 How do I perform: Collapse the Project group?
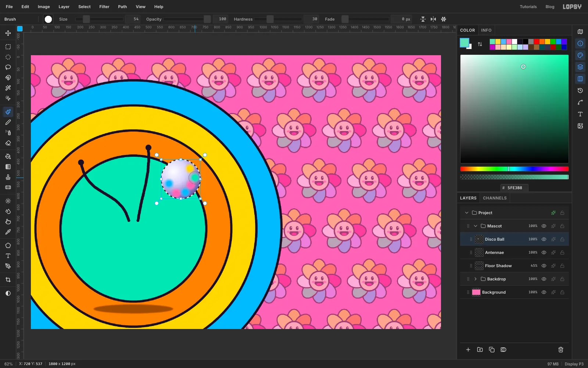point(467,213)
